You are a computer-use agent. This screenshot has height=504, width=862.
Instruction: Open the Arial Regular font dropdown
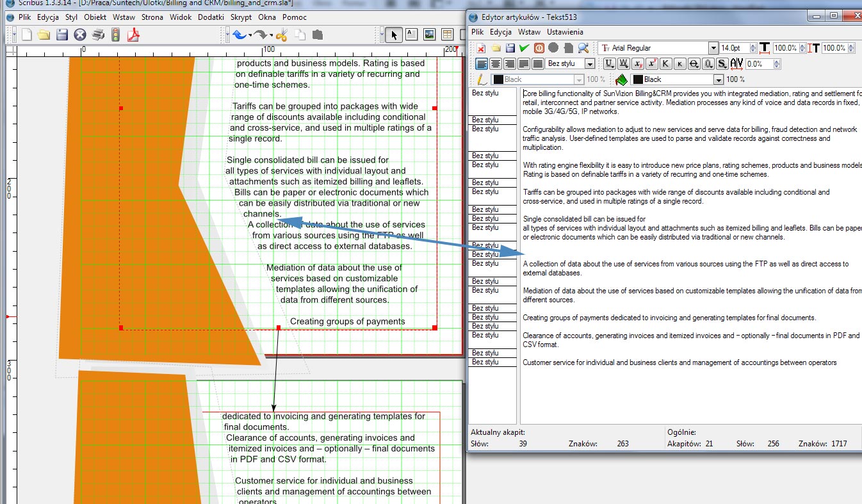coord(713,48)
